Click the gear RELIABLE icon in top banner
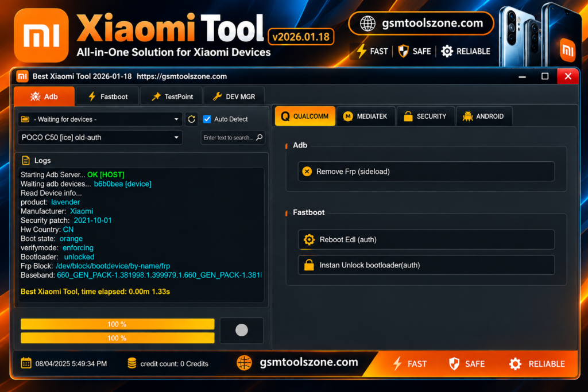The width and height of the screenshot is (588, 392). click(447, 51)
